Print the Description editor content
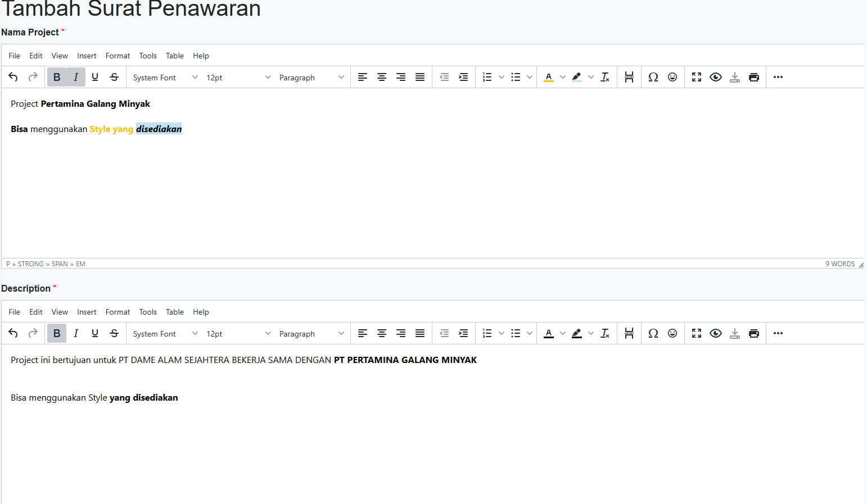 (754, 333)
